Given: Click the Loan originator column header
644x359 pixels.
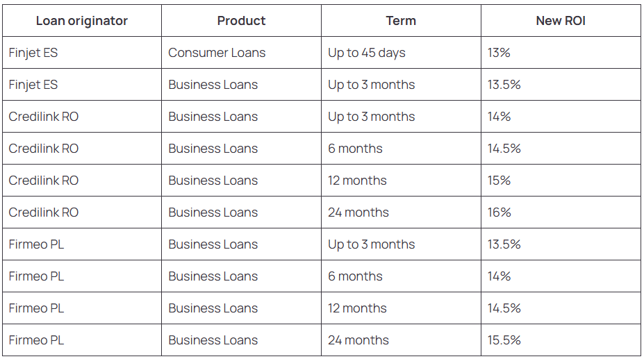Looking at the screenshot, I should tap(82, 21).
